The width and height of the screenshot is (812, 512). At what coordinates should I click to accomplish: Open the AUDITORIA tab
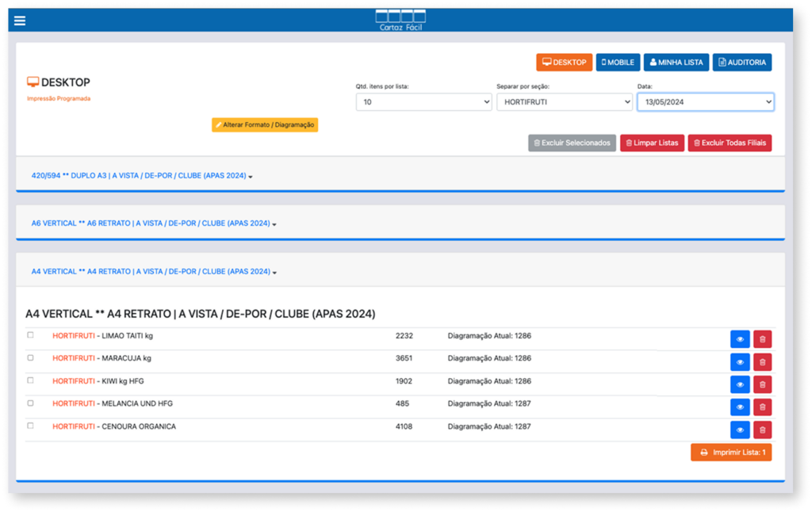(741, 63)
